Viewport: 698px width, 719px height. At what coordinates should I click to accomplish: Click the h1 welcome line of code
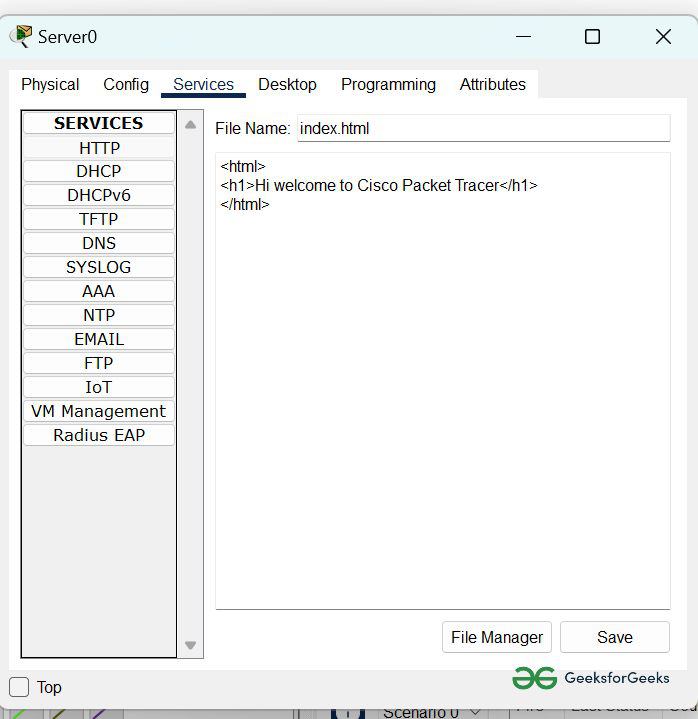tap(379, 186)
